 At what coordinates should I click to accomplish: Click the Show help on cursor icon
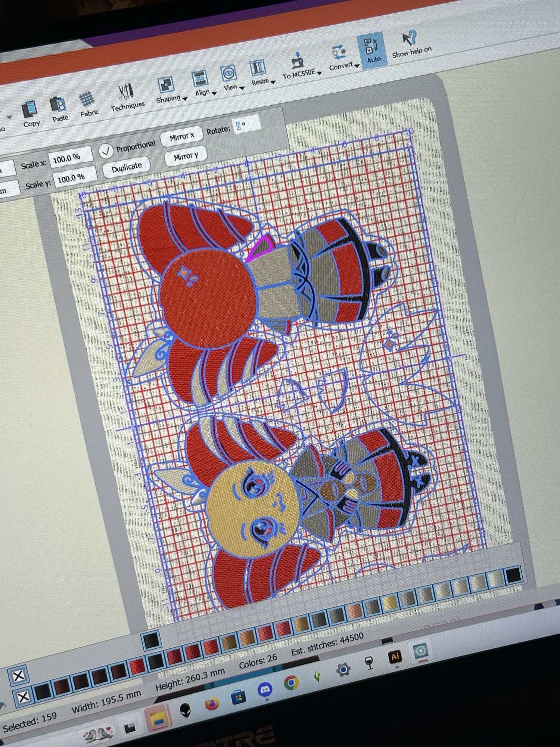[409, 39]
